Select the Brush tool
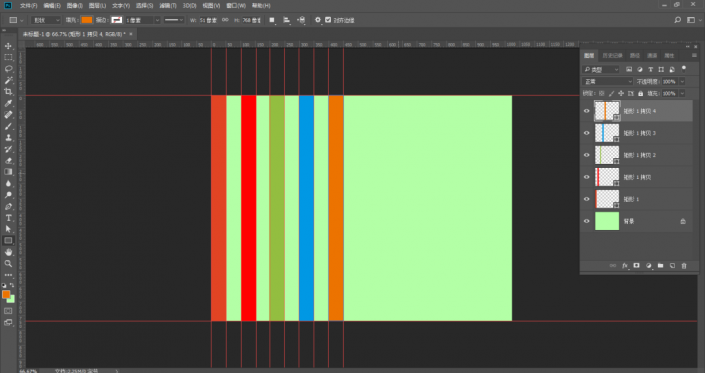Image resolution: width=705 pixels, height=373 pixels. coord(8,126)
